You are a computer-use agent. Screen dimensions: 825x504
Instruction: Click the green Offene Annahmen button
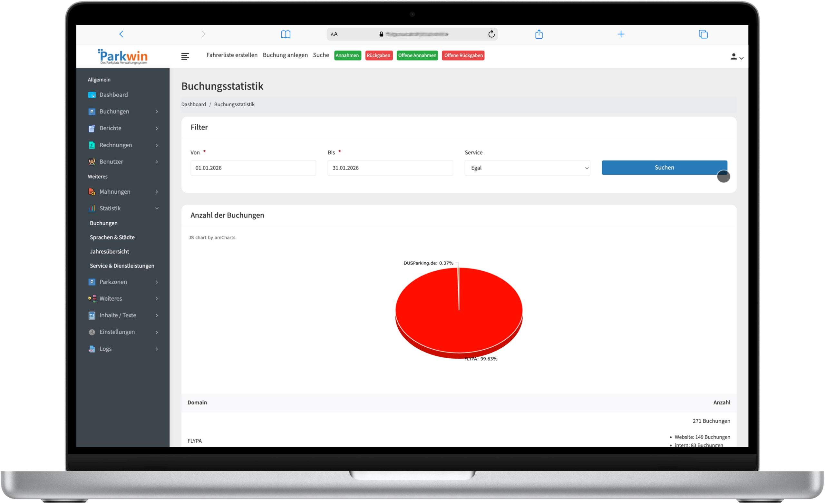(417, 56)
